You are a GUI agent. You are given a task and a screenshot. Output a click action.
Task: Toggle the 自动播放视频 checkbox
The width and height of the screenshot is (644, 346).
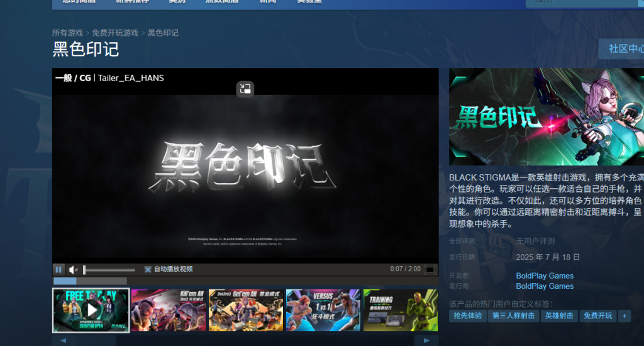[148, 270]
